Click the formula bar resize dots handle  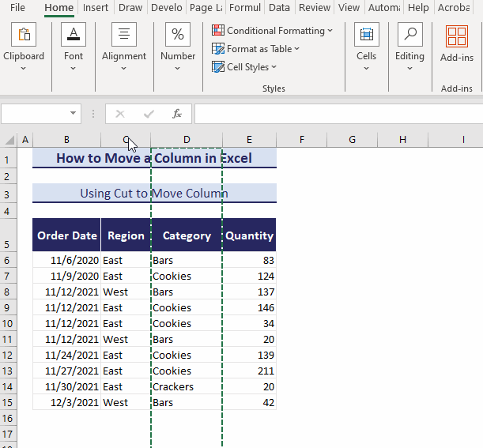pos(93,114)
